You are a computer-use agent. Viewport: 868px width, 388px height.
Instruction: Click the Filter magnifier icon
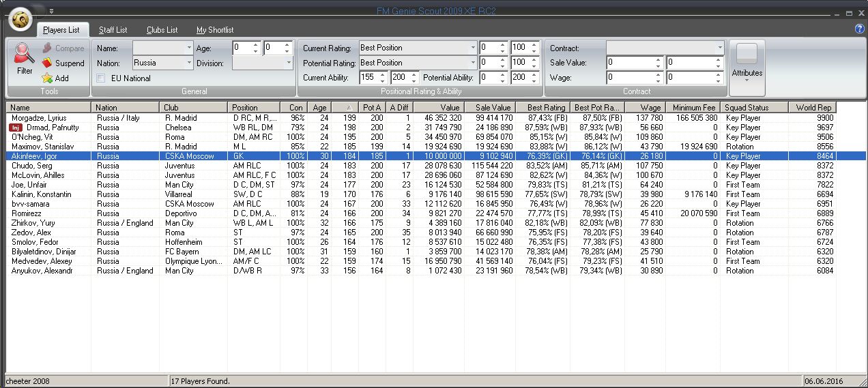[25, 54]
